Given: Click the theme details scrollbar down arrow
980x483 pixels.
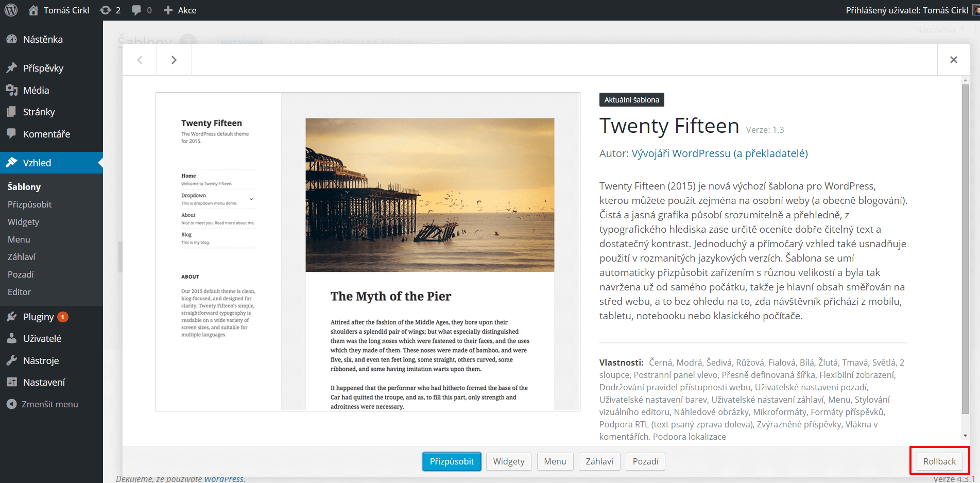Looking at the screenshot, I should 965,436.
